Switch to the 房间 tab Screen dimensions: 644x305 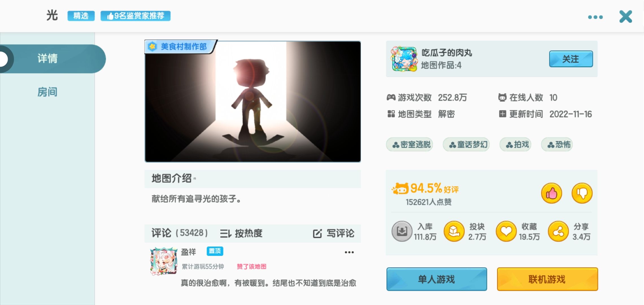pos(47,92)
